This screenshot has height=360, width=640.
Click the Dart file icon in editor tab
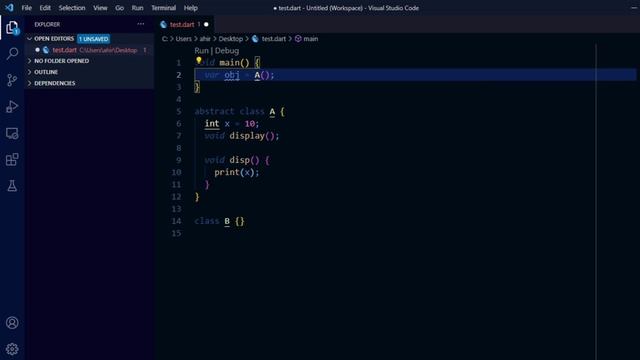(x=164, y=24)
